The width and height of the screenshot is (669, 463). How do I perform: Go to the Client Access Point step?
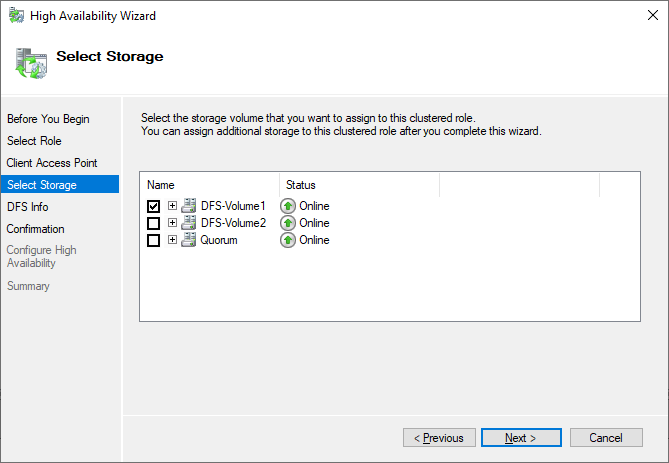point(52,163)
